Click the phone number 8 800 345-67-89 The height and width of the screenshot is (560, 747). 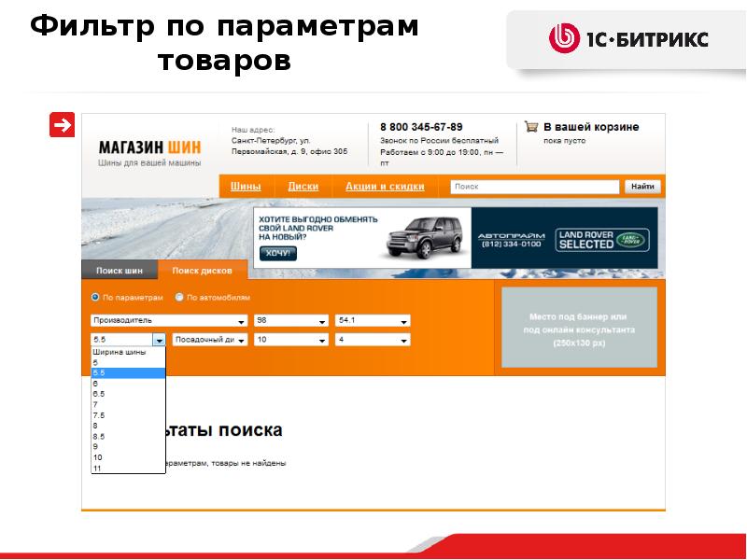(421, 127)
